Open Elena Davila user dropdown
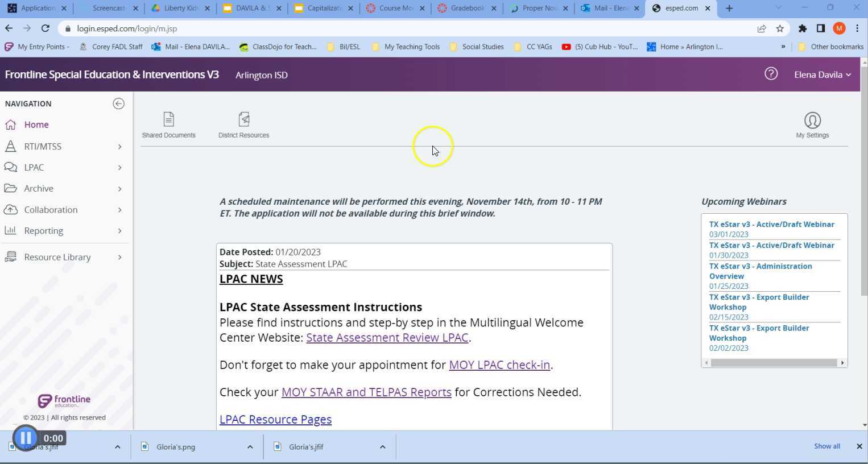Image resolution: width=868 pixels, height=464 pixels. [822, 74]
